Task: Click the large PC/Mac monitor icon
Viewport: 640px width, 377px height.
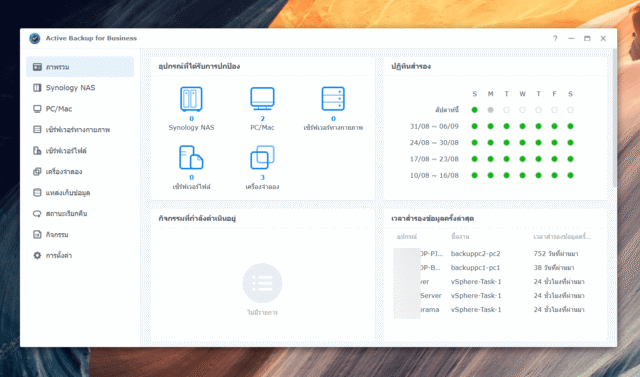Action: point(262,99)
